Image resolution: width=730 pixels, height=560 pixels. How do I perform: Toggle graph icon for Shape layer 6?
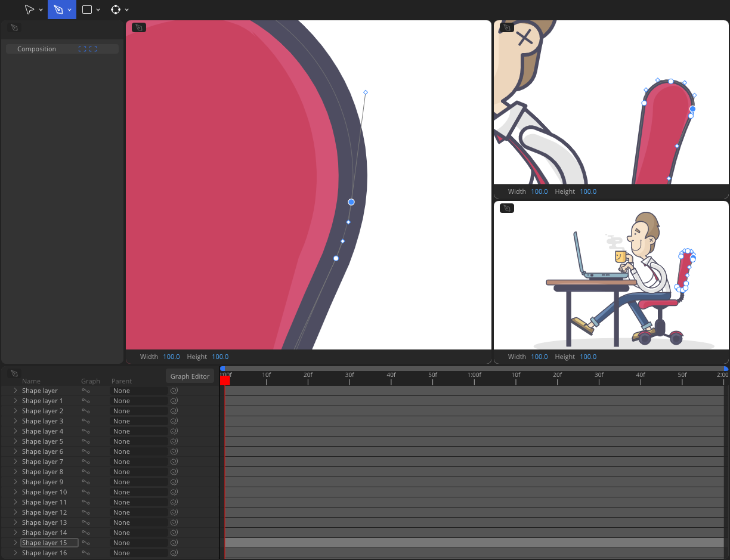pos(86,451)
